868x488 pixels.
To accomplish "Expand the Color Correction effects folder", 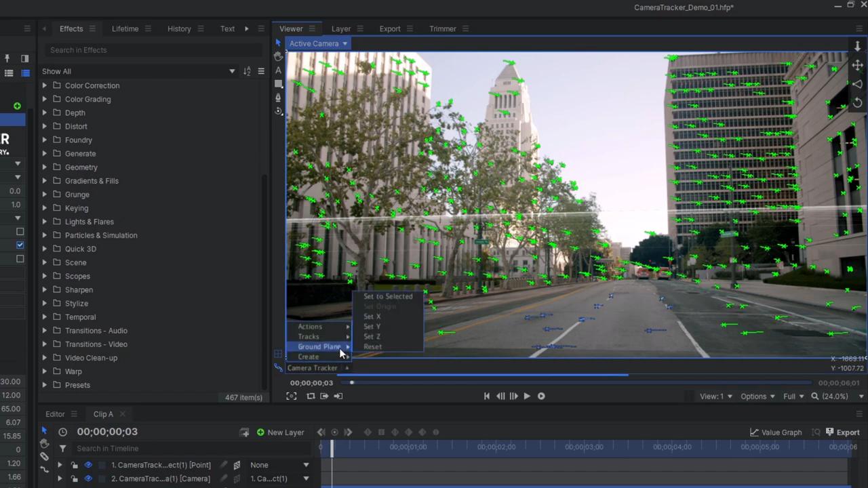I will click(x=45, y=85).
